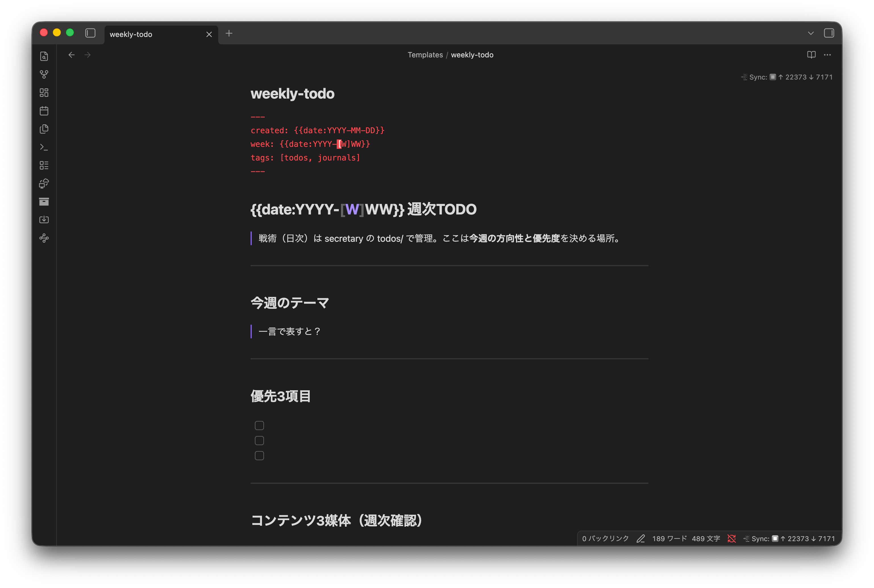Click the Templates breadcrumb folder
The image size is (874, 588).
point(425,55)
